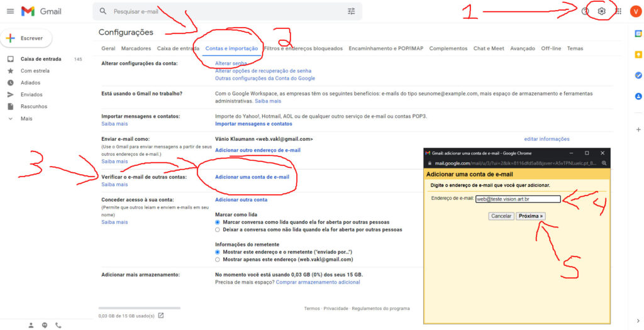Click the storage usage progress bar
The width and height of the screenshot is (644, 330).
pyautogui.click(x=139, y=308)
